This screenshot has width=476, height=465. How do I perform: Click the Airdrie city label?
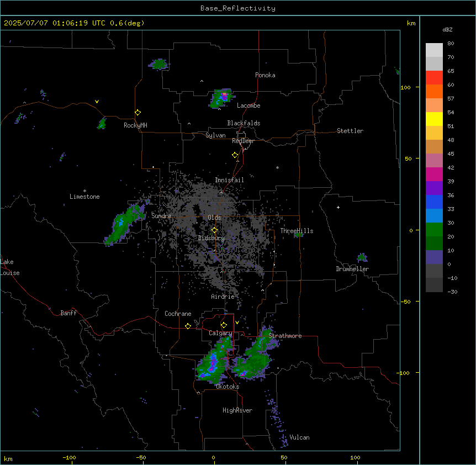pos(223,297)
